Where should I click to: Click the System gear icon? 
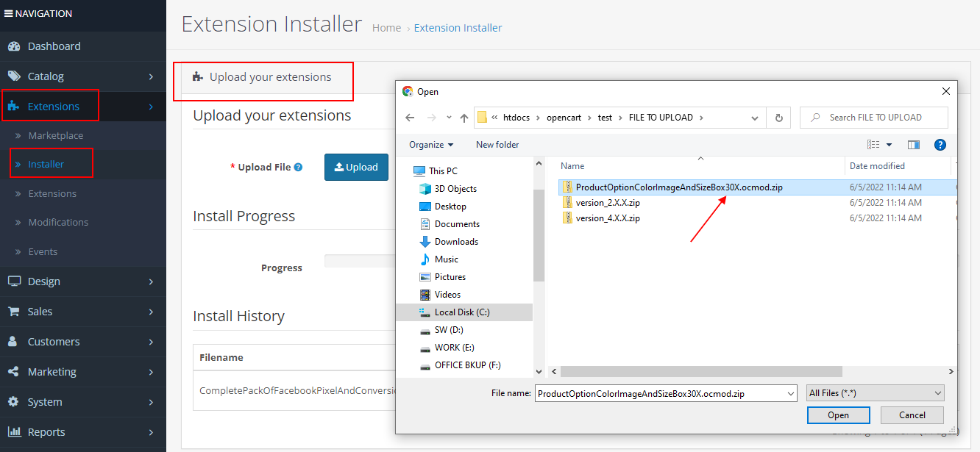tap(13, 402)
